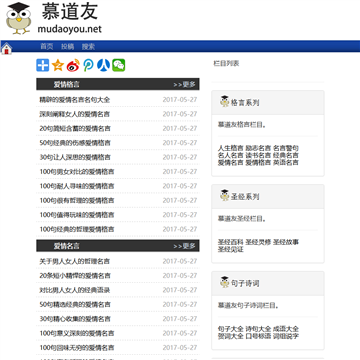Open article 50句经典的伤感爱情格言

[x=75, y=143]
